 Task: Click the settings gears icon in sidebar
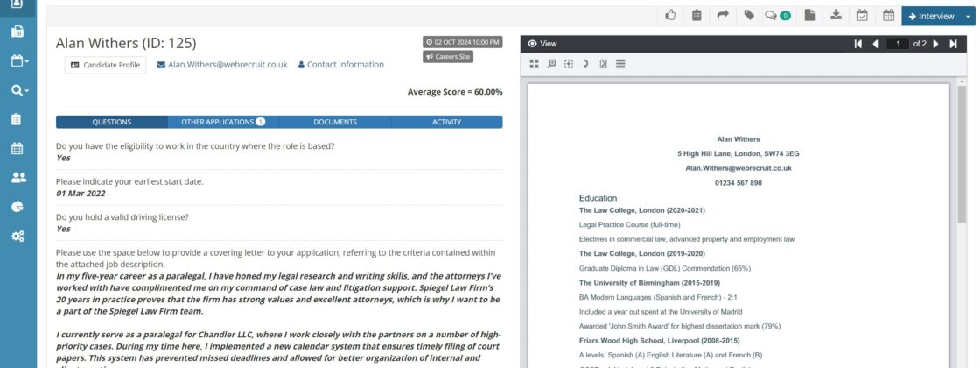tap(17, 236)
